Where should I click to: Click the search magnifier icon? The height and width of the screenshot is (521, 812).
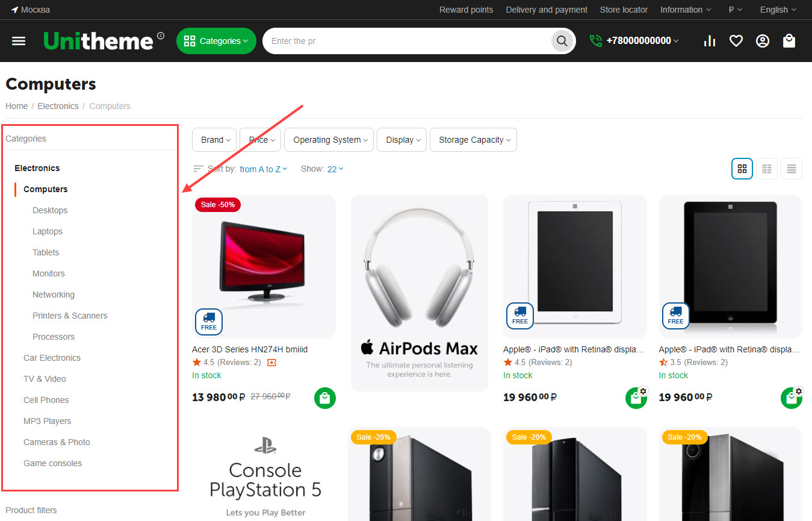click(x=562, y=41)
